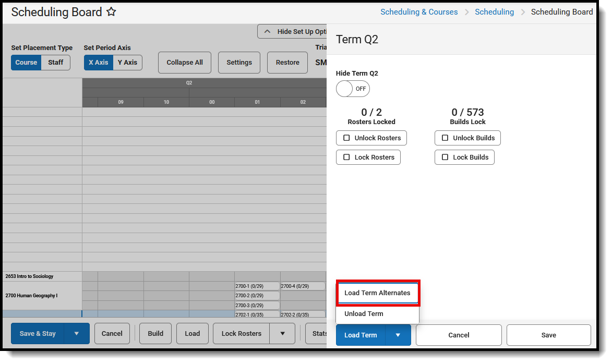Viewport: 612px width, 364px height.
Task: Switch Hide Term Q2 toggle on
Action: [353, 89]
